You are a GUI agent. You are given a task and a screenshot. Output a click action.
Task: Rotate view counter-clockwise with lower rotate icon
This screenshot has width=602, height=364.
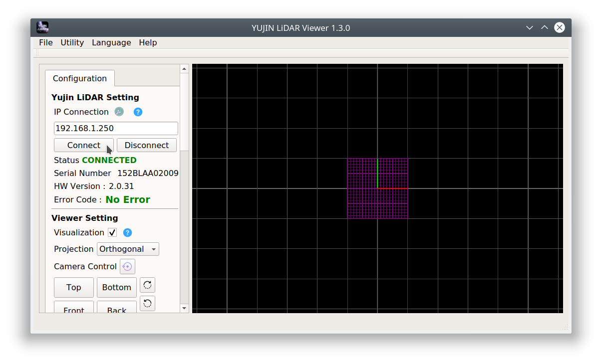147,303
